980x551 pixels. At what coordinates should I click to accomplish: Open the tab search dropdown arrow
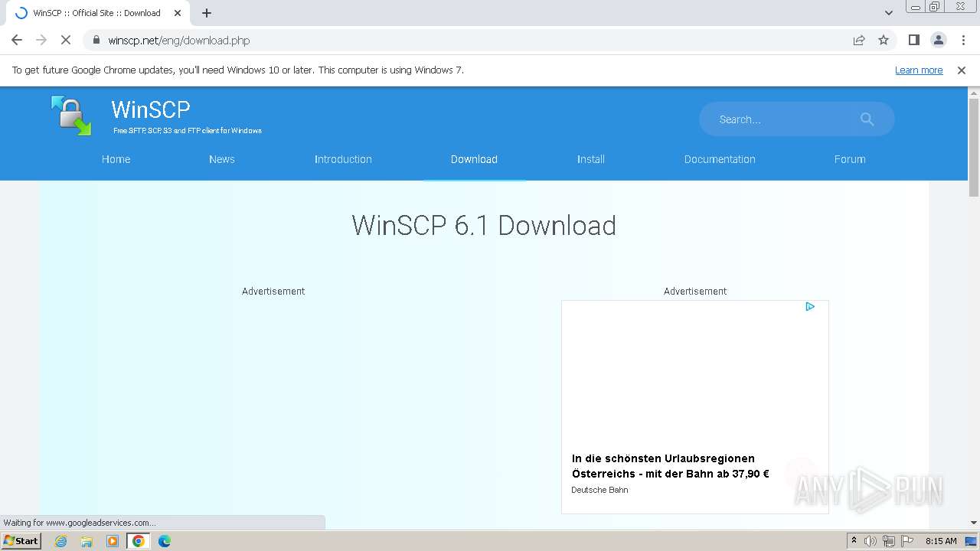pos(889,13)
